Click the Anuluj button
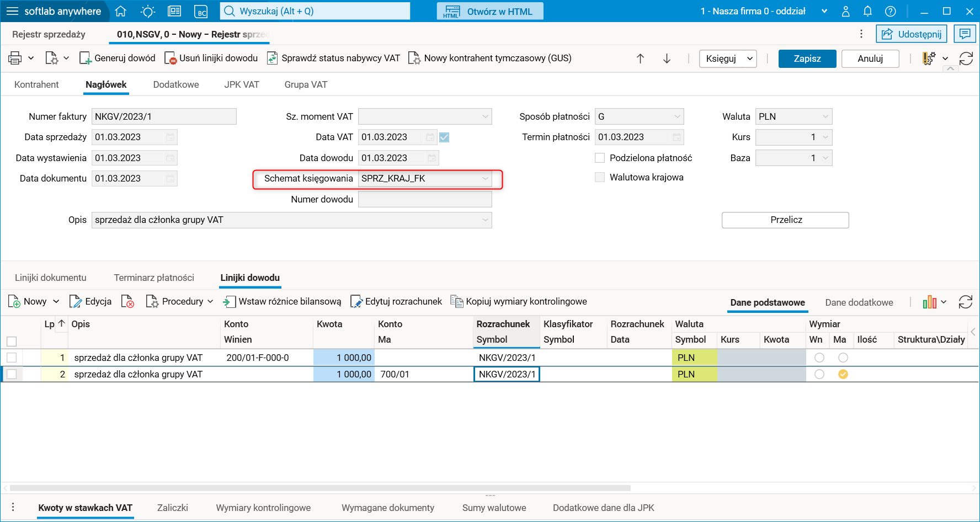Screen dimensions: 980x522 pyautogui.click(x=870, y=58)
